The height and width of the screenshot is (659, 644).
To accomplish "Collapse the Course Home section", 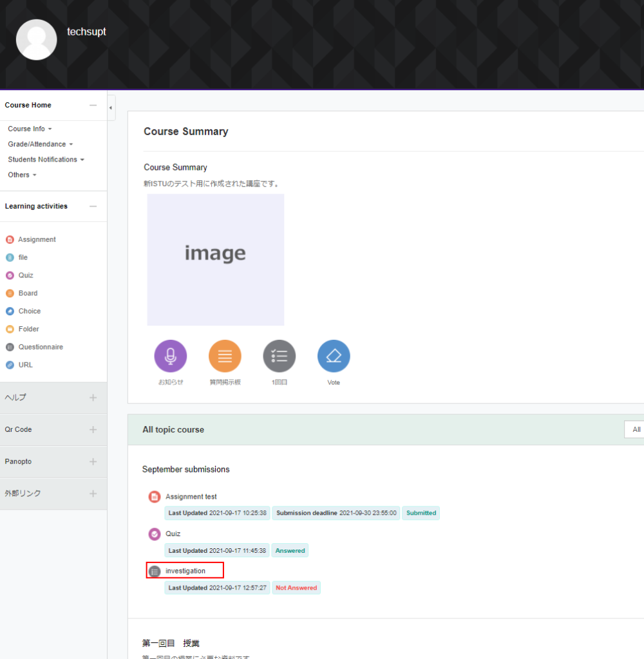I will tap(93, 106).
